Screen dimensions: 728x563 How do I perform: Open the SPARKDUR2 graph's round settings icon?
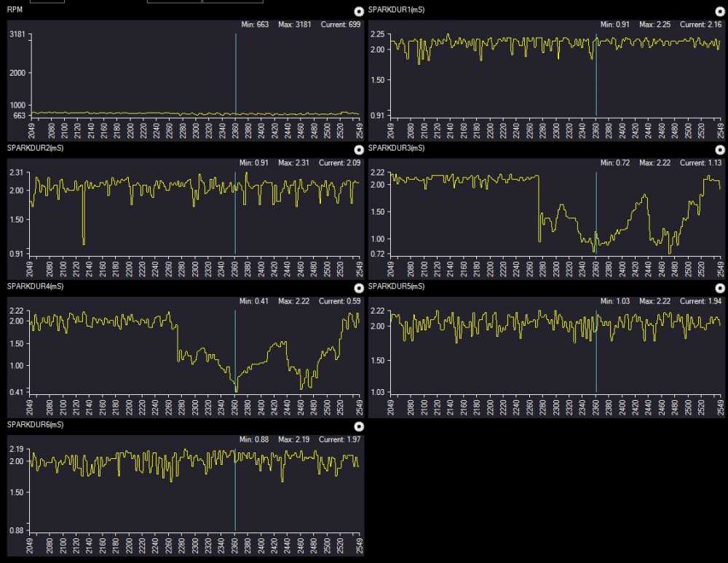(x=357, y=150)
